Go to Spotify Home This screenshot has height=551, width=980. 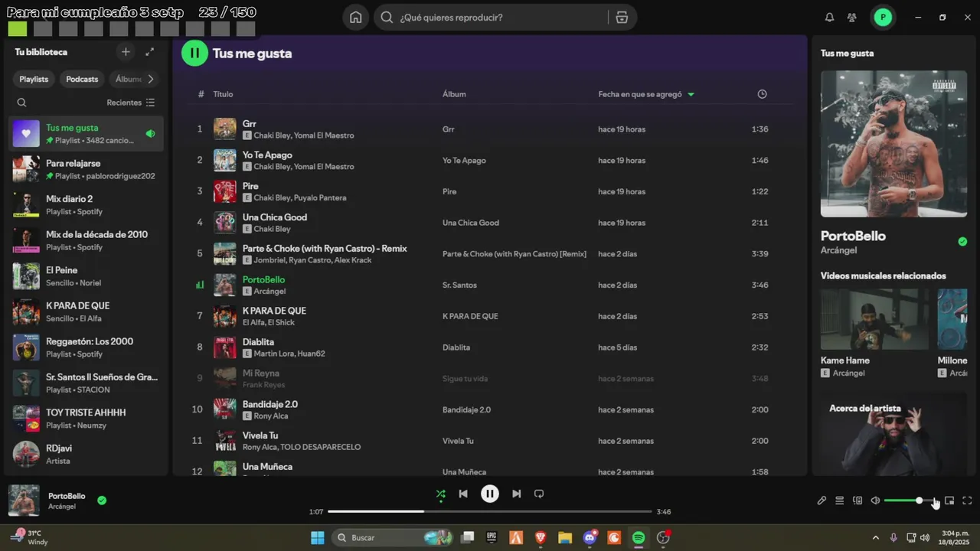[x=355, y=18]
